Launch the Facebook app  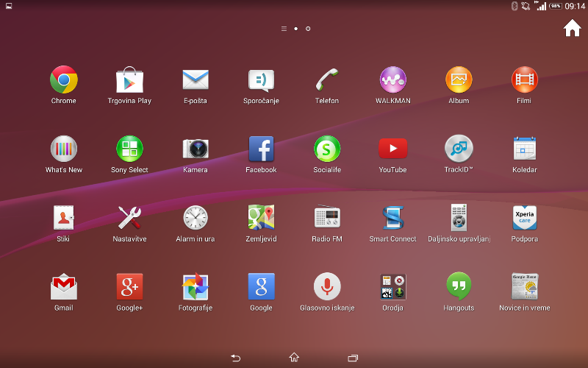262,149
